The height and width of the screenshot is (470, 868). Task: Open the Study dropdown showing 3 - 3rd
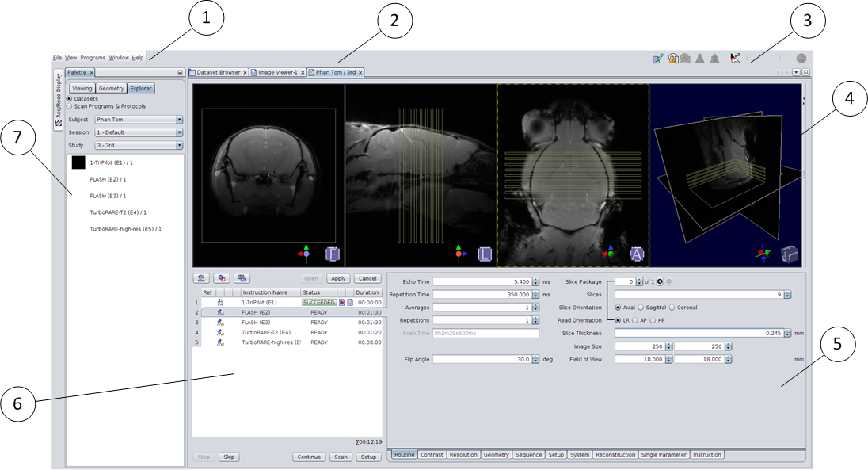pos(139,145)
